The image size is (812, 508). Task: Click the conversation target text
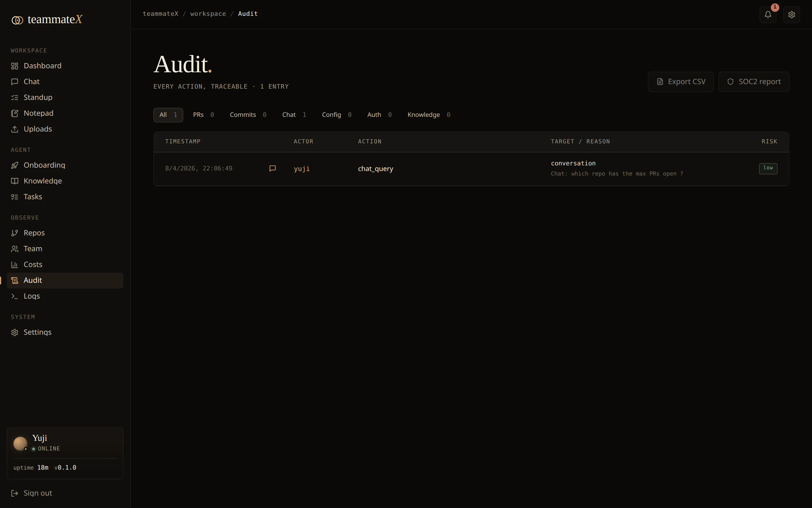pos(573,163)
